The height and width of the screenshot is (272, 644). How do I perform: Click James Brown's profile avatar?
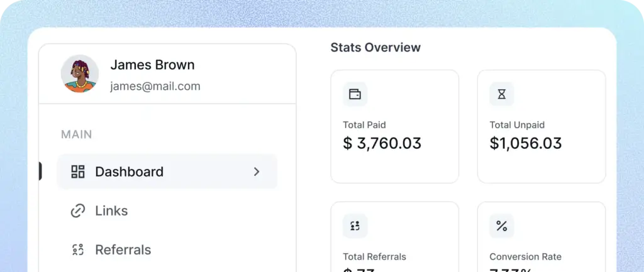pyautogui.click(x=80, y=74)
